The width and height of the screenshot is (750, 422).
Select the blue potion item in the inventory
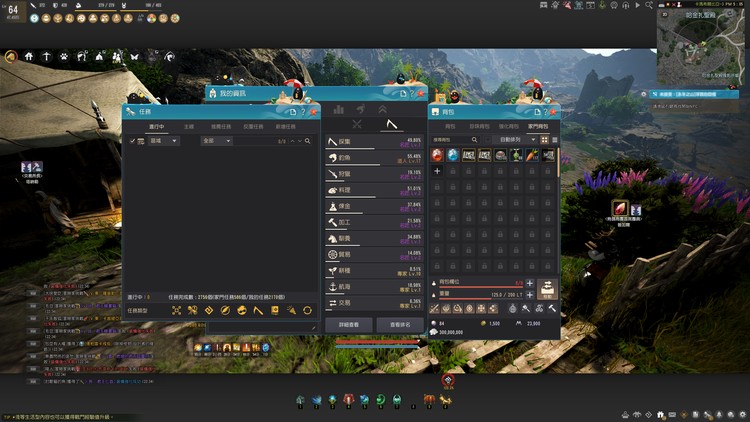pyautogui.click(x=453, y=155)
